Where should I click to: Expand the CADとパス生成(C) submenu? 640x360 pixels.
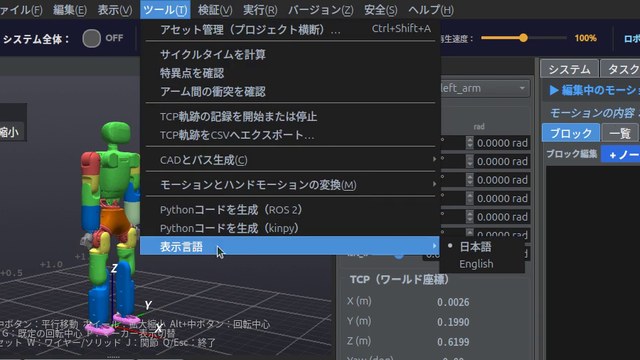[x=290, y=160]
